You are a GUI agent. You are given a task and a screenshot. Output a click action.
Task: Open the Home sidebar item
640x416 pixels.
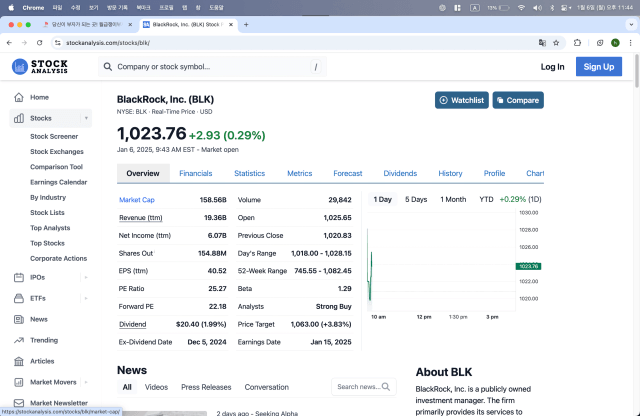pos(39,97)
